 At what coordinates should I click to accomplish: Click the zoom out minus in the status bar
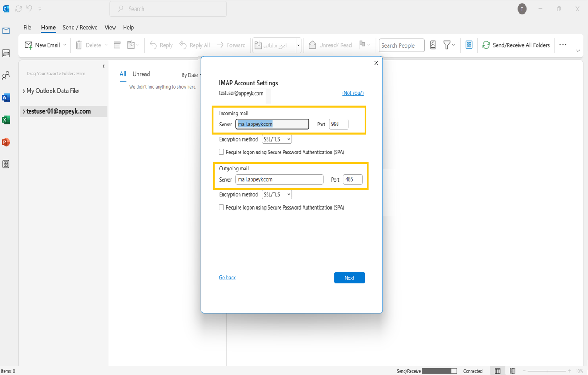pyautogui.click(x=525, y=371)
